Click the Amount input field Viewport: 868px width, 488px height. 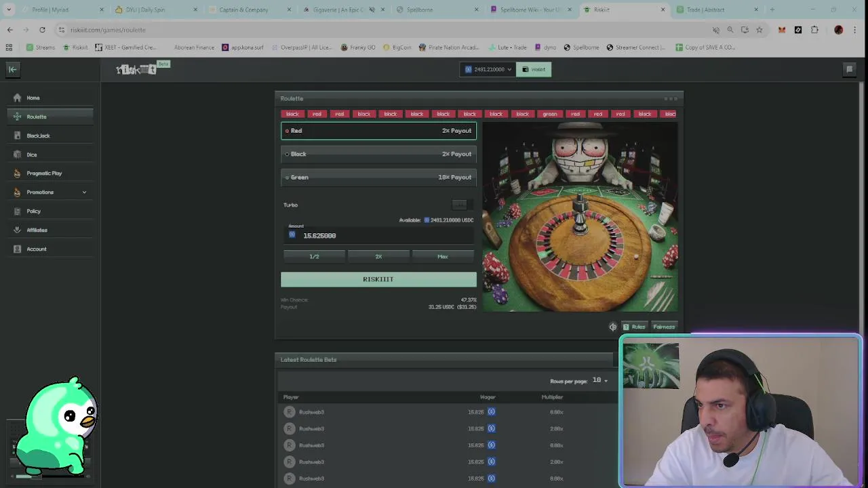pyautogui.click(x=378, y=235)
